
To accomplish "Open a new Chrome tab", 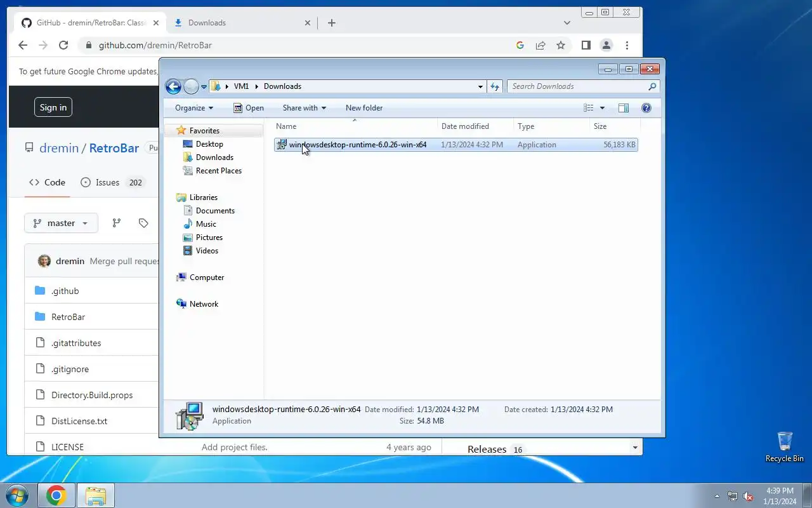I will [x=331, y=23].
